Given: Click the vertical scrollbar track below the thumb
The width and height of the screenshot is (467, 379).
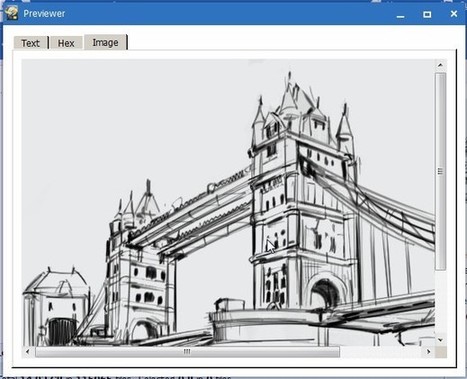Looking at the screenshot, I should (440, 302).
